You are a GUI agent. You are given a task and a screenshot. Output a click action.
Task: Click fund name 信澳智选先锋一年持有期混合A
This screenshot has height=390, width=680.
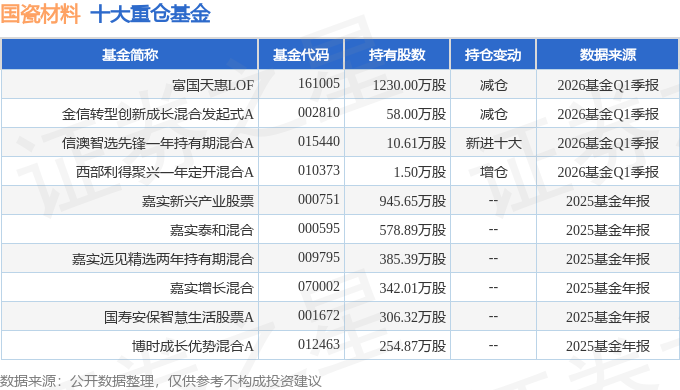(x=158, y=143)
